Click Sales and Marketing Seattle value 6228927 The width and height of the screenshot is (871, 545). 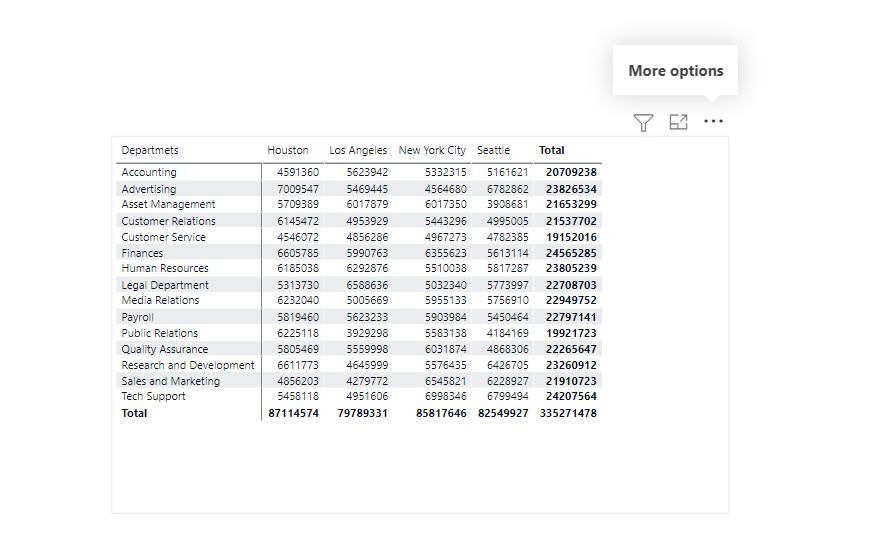(x=508, y=382)
